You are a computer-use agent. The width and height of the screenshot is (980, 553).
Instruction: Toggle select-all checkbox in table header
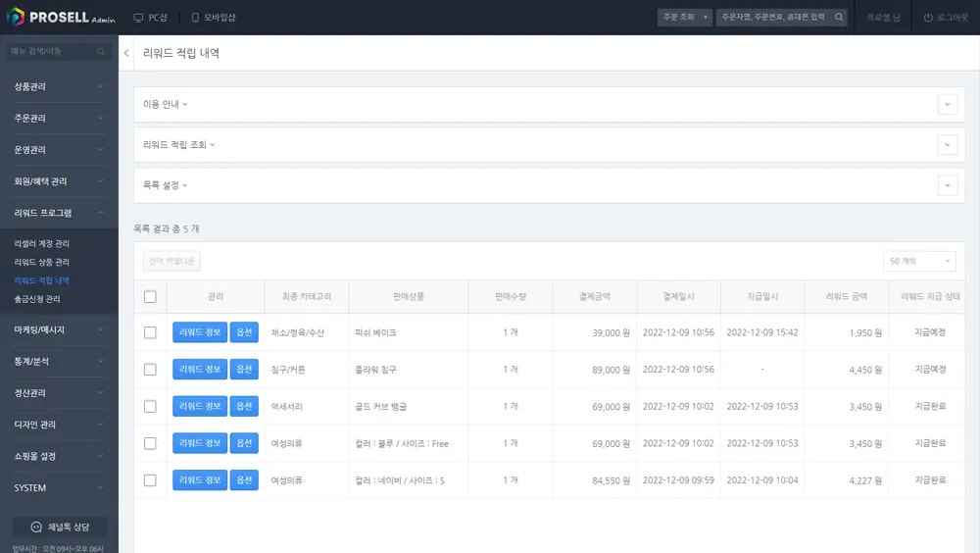tap(150, 296)
